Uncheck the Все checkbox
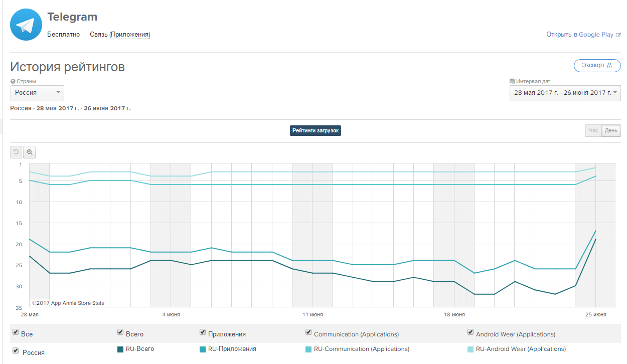Image resolution: width=627 pixels, height=364 pixels. coord(16,332)
